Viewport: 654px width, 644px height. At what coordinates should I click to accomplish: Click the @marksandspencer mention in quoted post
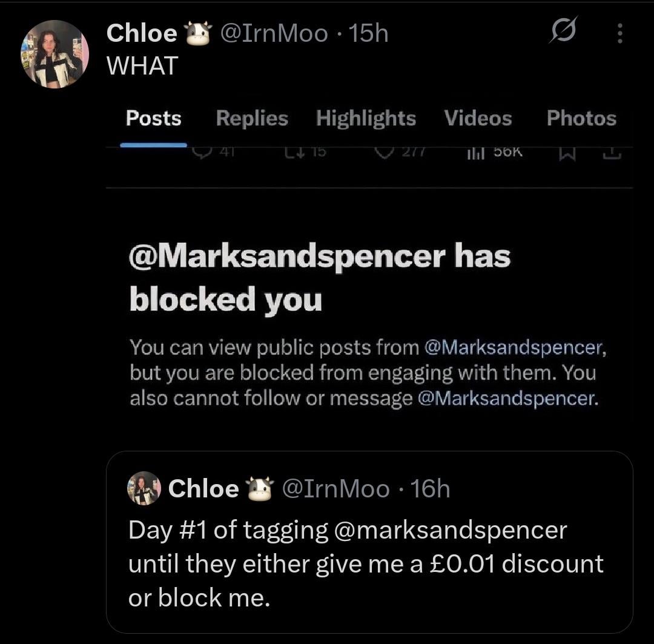tap(450, 530)
